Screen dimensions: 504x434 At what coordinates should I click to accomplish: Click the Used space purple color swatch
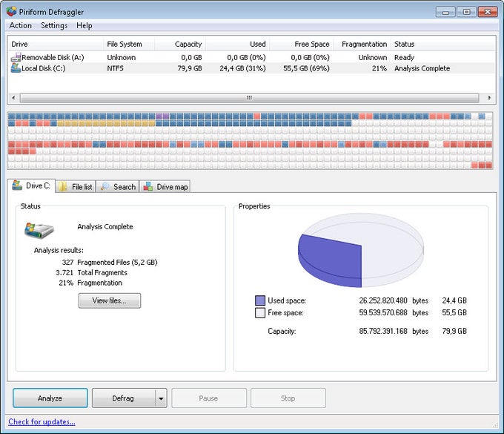pyautogui.click(x=260, y=300)
